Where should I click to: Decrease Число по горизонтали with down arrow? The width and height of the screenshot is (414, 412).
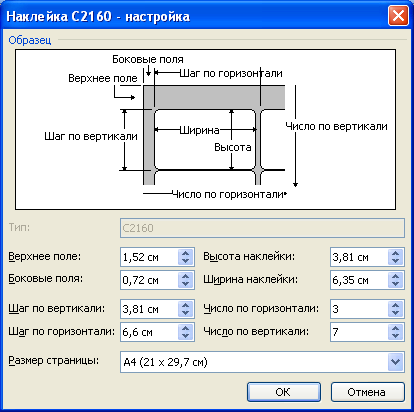[395, 313]
